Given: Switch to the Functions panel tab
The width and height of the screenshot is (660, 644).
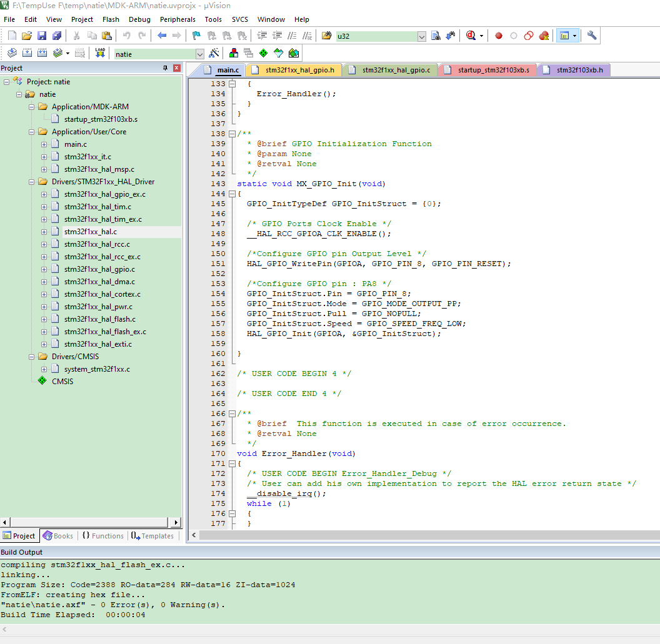Looking at the screenshot, I should [102, 536].
